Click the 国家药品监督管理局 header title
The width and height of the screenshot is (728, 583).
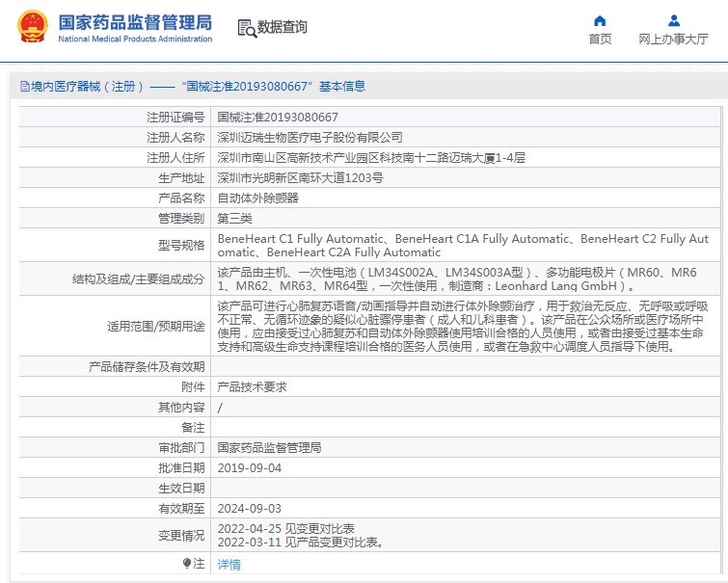135,22
